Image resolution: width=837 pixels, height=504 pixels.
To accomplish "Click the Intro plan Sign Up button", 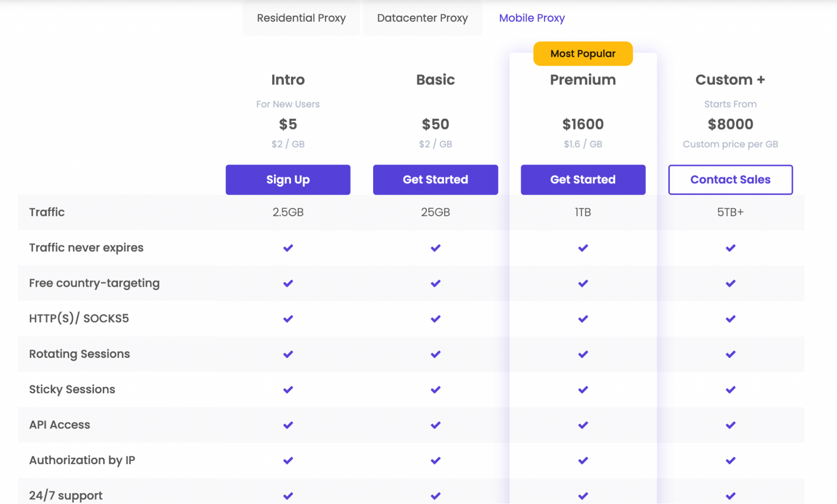I will point(288,180).
